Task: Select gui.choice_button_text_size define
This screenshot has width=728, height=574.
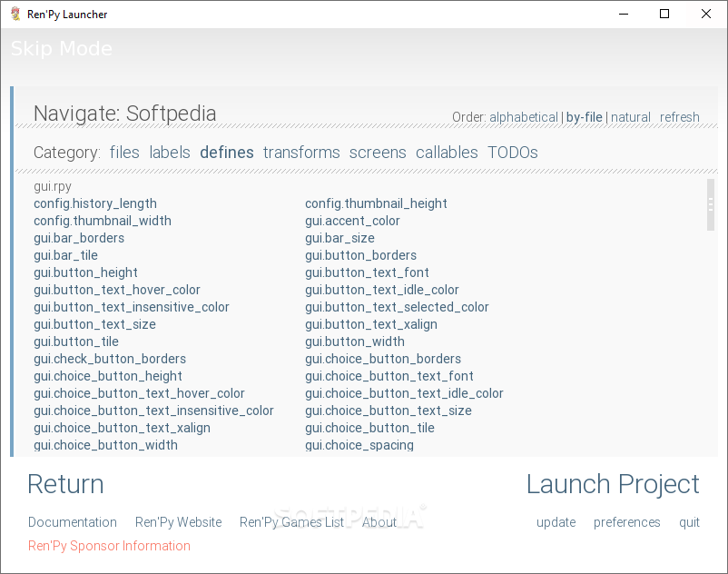Action: [389, 411]
